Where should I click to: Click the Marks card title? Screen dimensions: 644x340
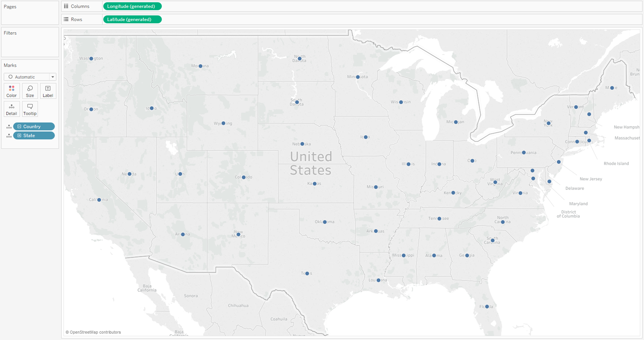coord(10,65)
